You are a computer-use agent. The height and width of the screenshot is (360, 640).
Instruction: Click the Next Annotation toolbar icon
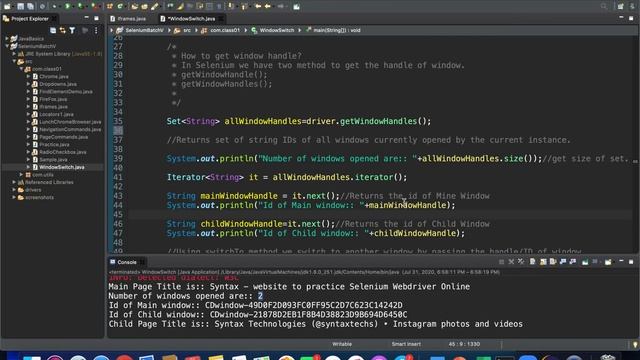231,7
